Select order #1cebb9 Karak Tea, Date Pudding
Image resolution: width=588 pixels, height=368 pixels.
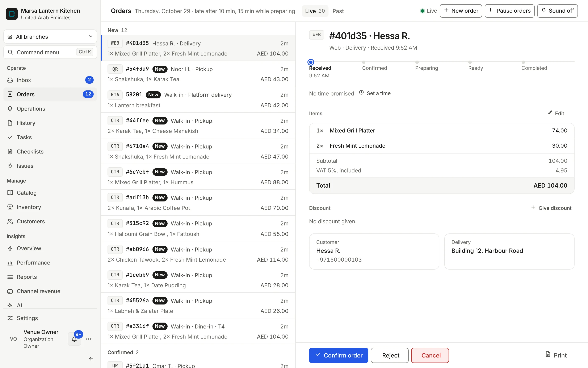point(198,280)
